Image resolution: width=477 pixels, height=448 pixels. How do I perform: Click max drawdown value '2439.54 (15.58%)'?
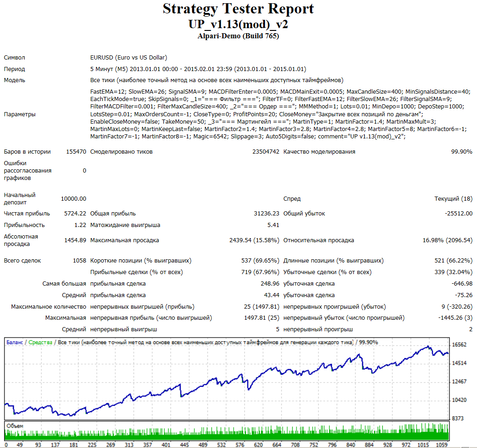254,240
